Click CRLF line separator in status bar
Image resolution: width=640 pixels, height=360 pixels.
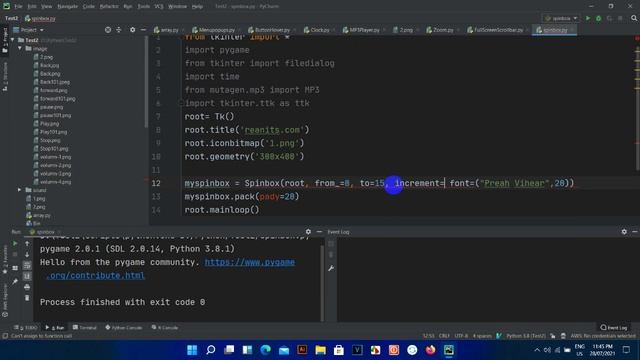pyautogui.click(x=444, y=336)
